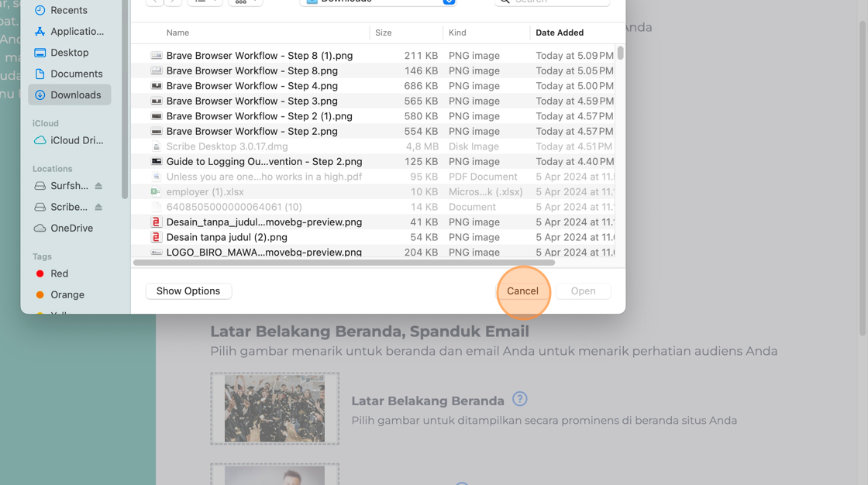The image size is (868, 485).
Task: Eject the Scribe... volume
Action: [x=98, y=207]
